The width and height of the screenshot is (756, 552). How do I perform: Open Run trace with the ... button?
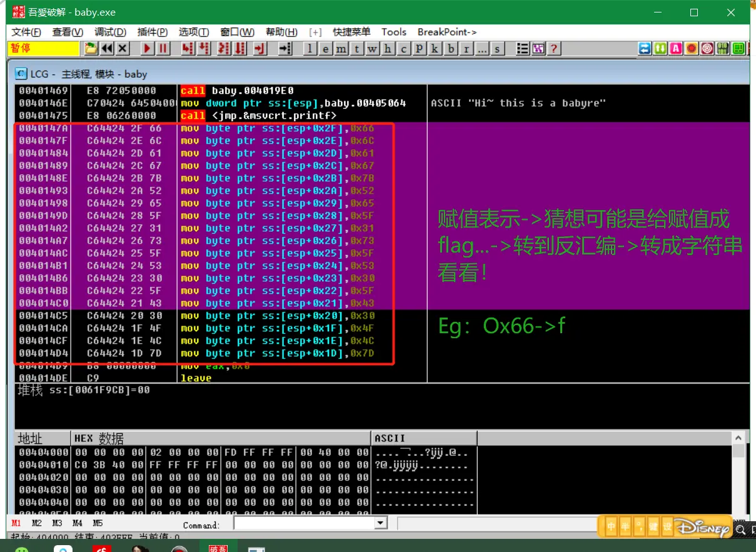pos(482,49)
